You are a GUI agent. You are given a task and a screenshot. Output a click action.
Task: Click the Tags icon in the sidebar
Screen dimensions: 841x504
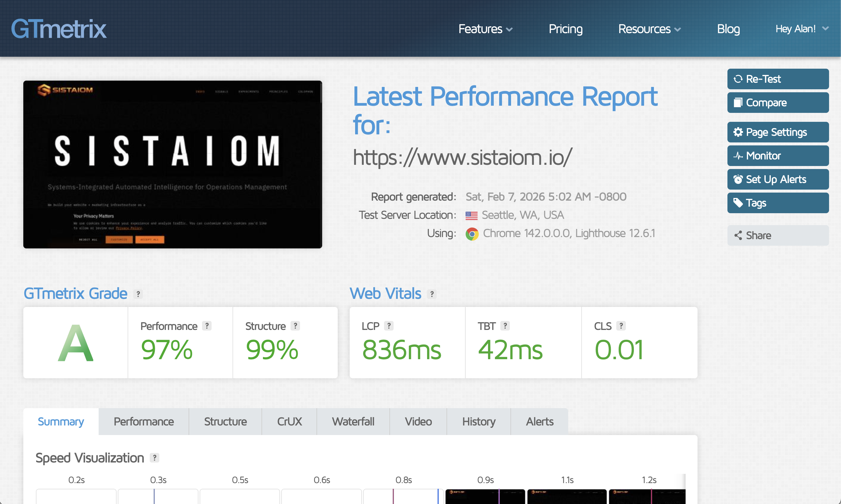click(738, 203)
